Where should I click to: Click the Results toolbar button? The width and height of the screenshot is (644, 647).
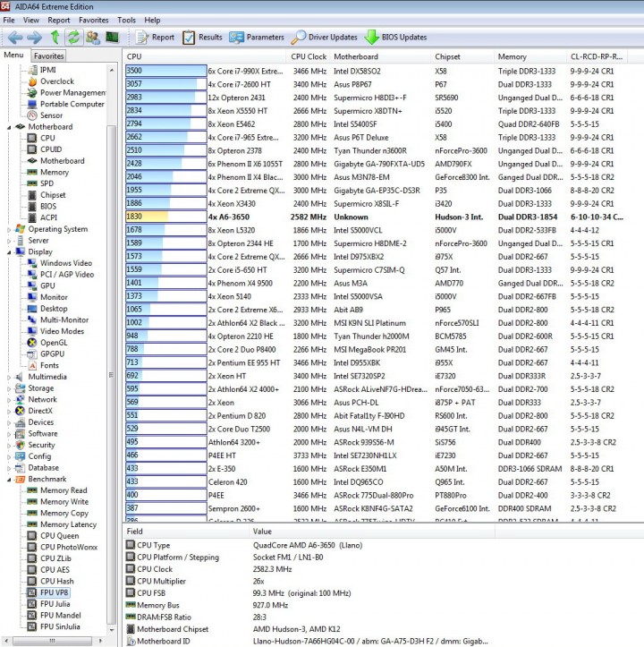pyautogui.click(x=202, y=37)
